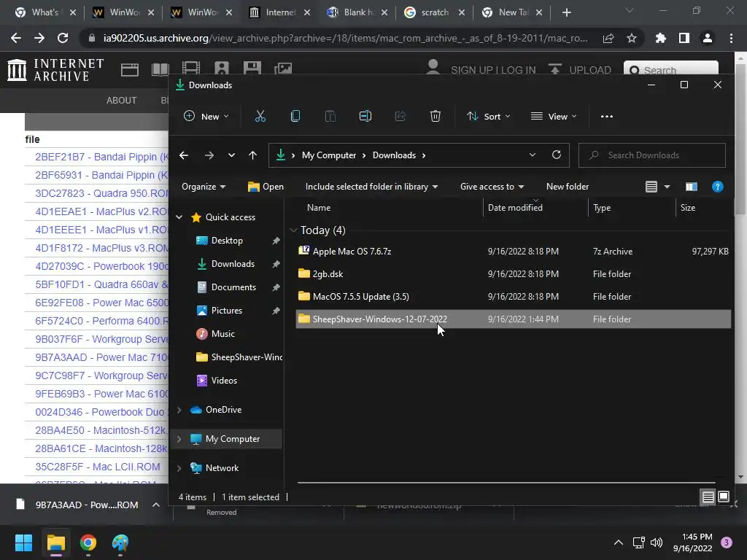Open the blue Help question mark icon

[718, 187]
